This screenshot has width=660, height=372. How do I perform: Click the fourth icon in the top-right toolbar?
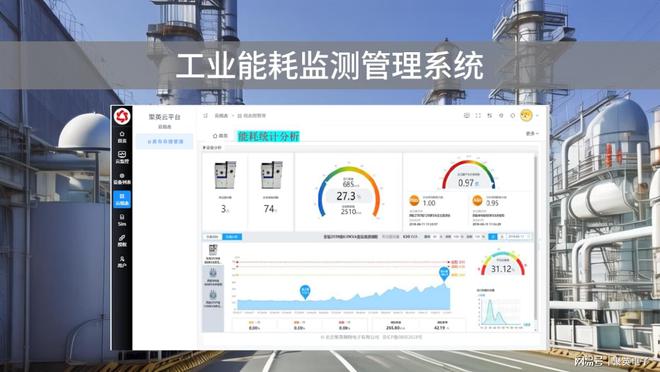pos(501,115)
